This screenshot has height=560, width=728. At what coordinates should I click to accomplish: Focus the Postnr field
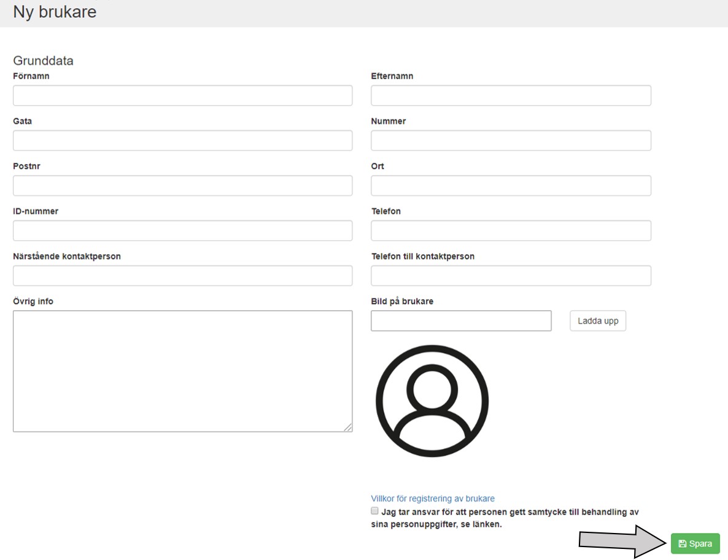coord(182,185)
